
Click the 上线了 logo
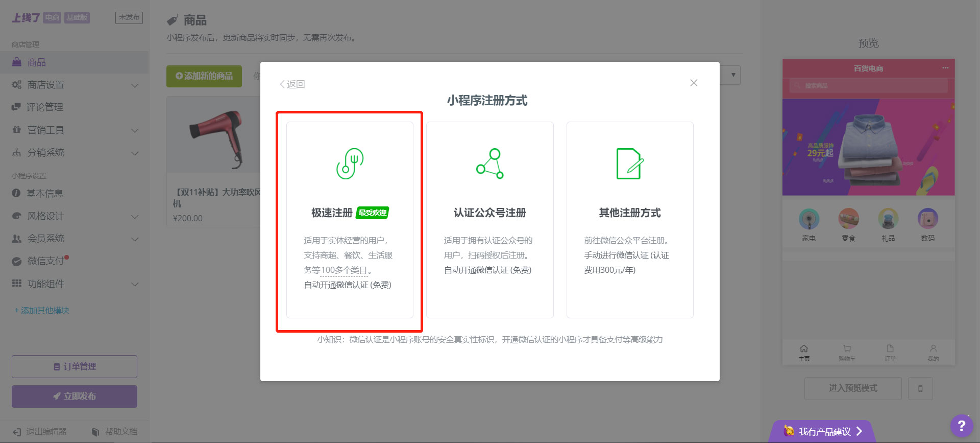click(26, 18)
